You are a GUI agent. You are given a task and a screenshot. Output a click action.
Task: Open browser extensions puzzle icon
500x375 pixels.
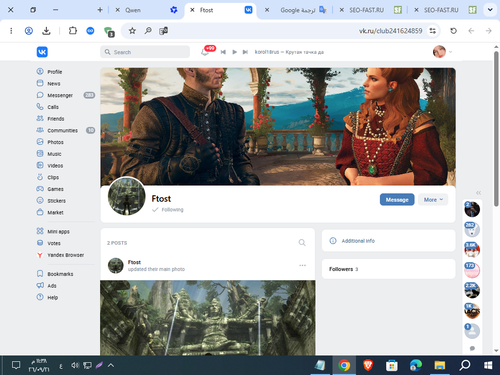point(73,31)
